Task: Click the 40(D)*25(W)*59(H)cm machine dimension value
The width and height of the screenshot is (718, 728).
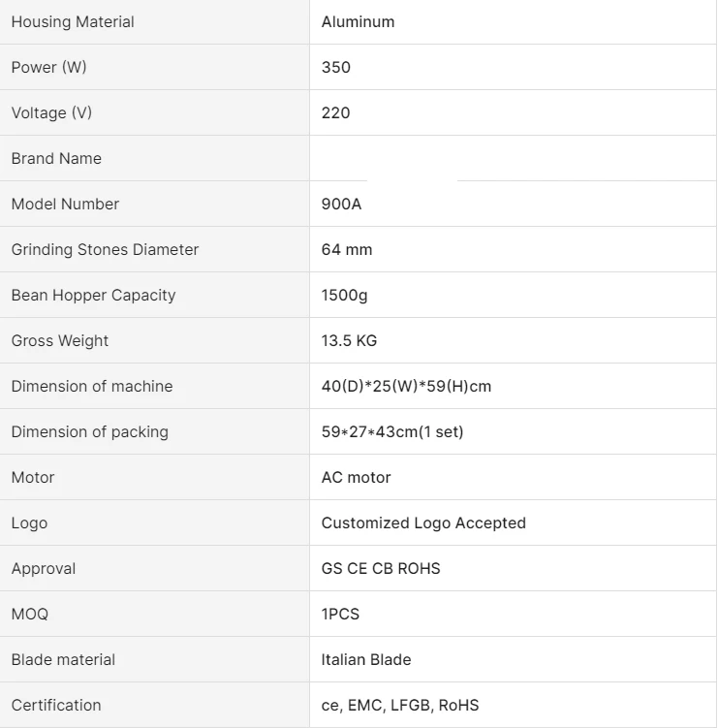Action: (406, 386)
